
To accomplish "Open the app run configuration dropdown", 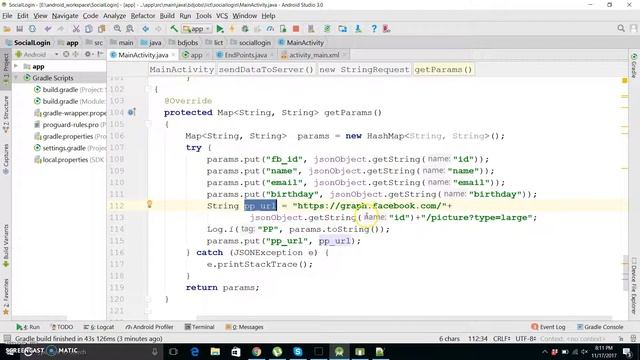I will [197, 29].
